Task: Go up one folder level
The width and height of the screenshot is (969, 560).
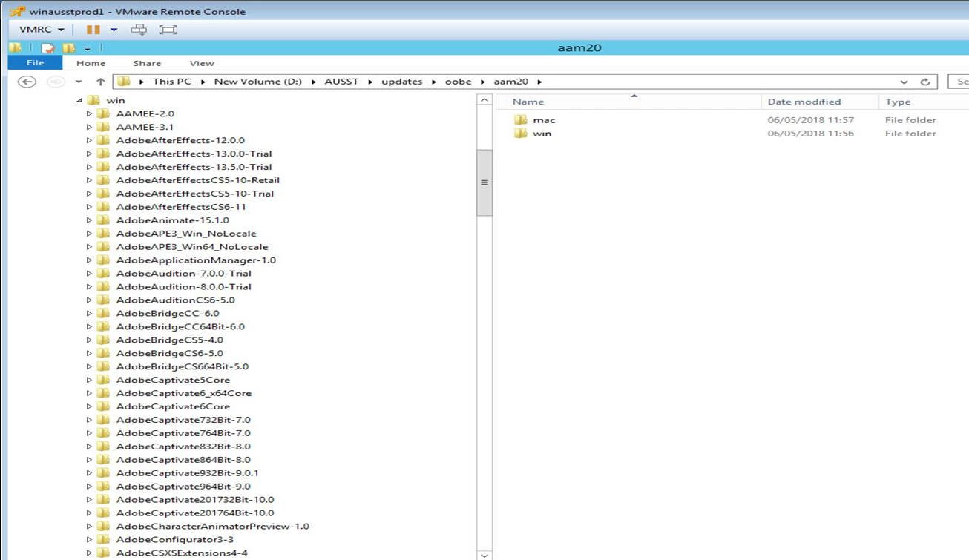Action: [x=100, y=82]
